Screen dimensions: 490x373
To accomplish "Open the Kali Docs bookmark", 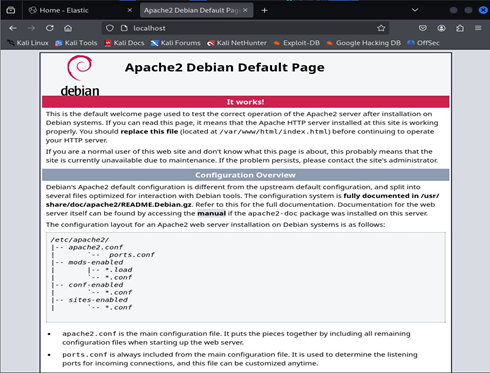I will [x=124, y=43].
